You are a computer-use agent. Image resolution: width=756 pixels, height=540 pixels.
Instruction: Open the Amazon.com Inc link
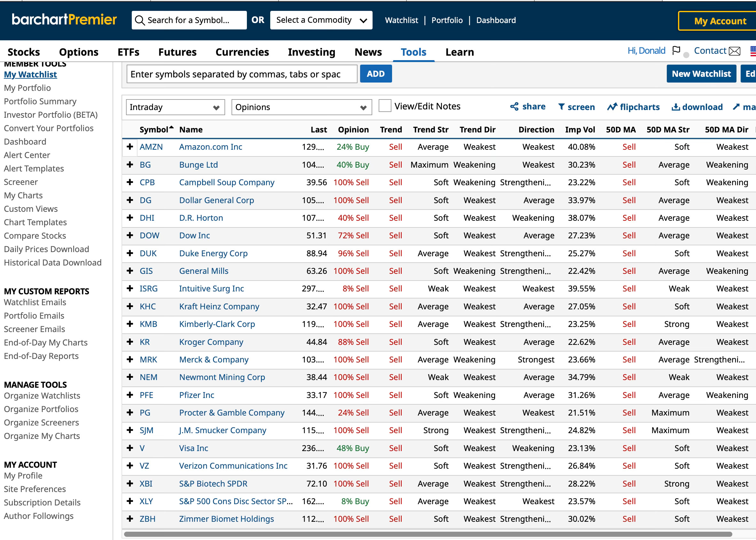click(211, 147)
